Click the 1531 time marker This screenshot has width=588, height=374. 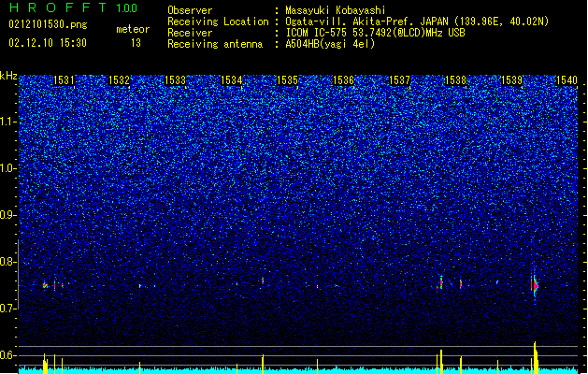(64, 80)
